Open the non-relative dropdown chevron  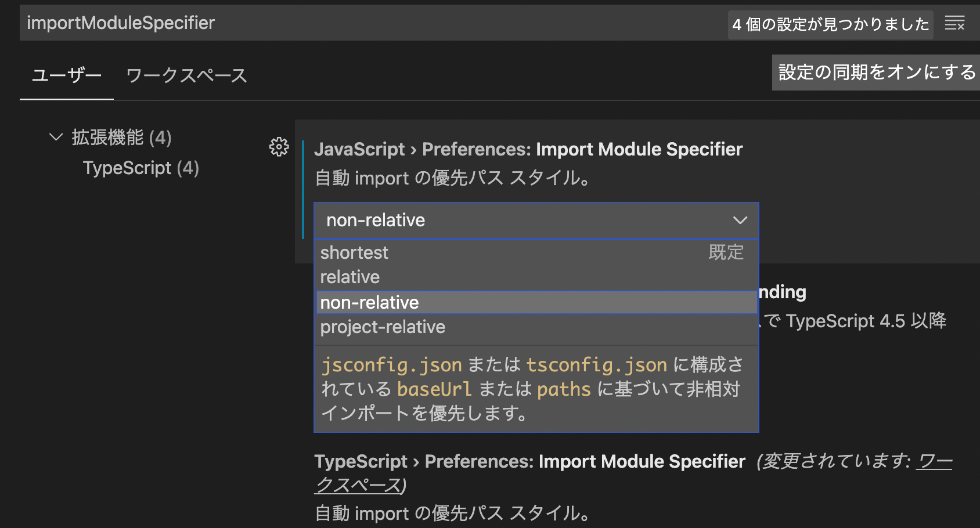[x=740, y=220]
